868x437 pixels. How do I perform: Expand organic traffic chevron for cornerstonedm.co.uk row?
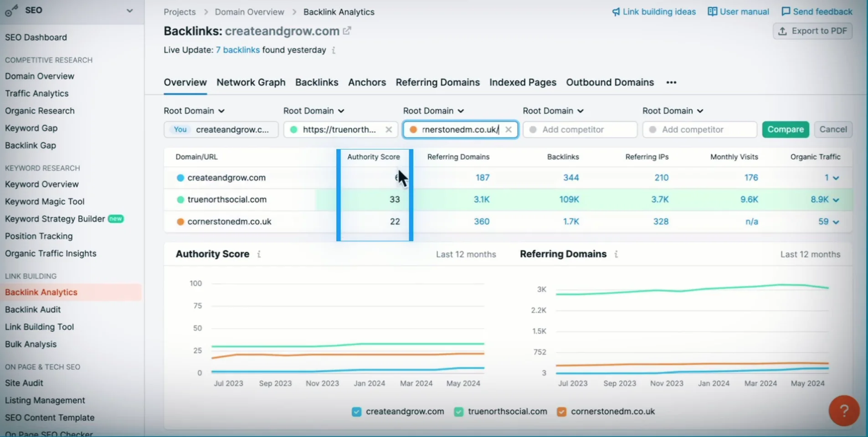(x=836, y=222)
